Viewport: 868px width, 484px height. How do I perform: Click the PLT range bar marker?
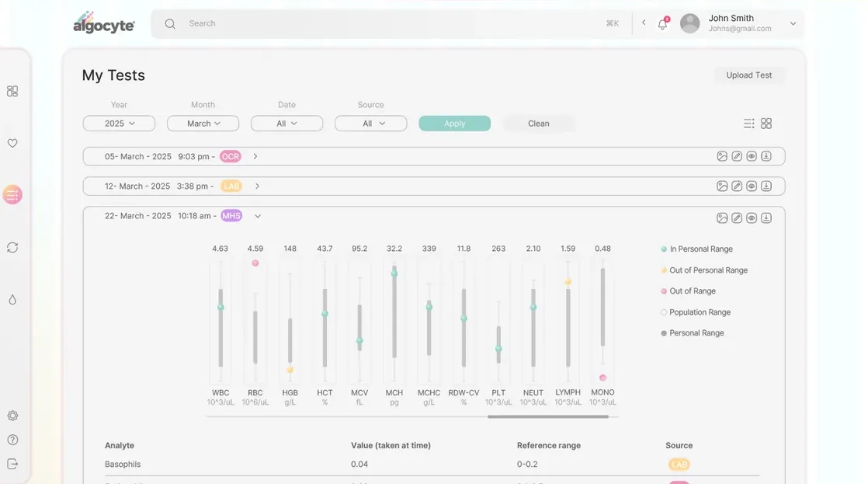(x=498, y=349)
